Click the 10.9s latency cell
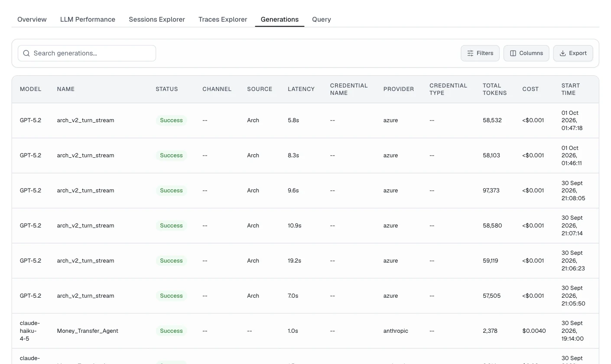 295,226
